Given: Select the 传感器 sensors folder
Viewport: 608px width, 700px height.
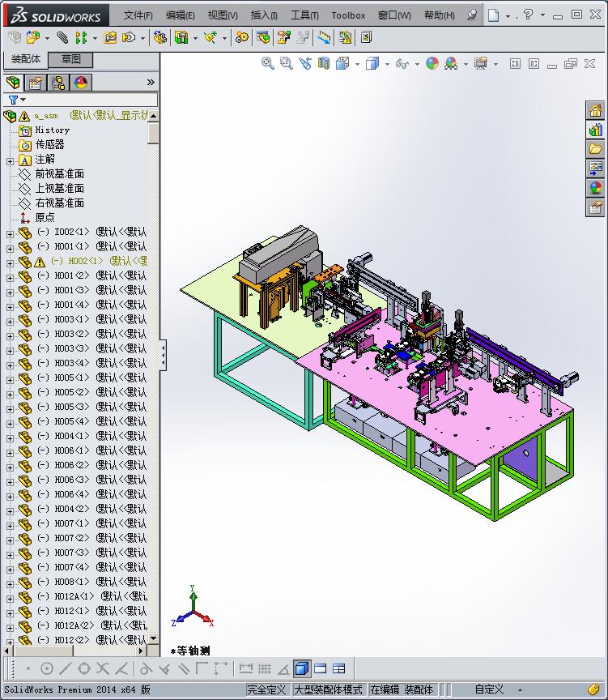Looking at the screenshot, I should click(49, 144).
